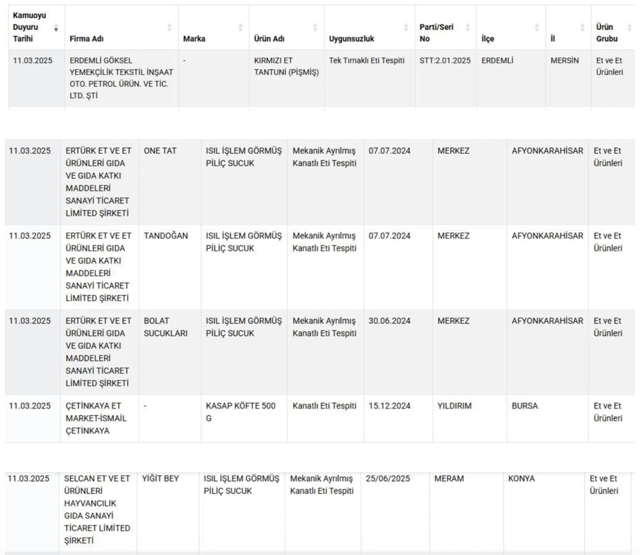Sort the Uygunsuzluk column via its arrows
The image size is (640, 555).
point(407,27)
